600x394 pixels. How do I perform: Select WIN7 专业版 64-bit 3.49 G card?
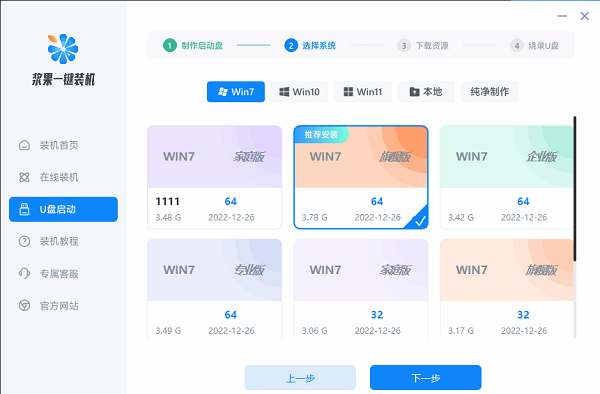click(215, 289)
